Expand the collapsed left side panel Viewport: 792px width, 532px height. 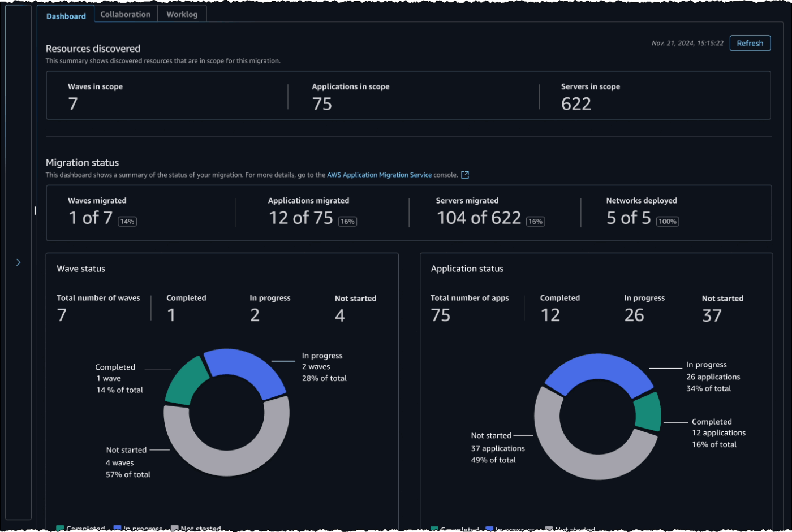[x=18, y=262]
